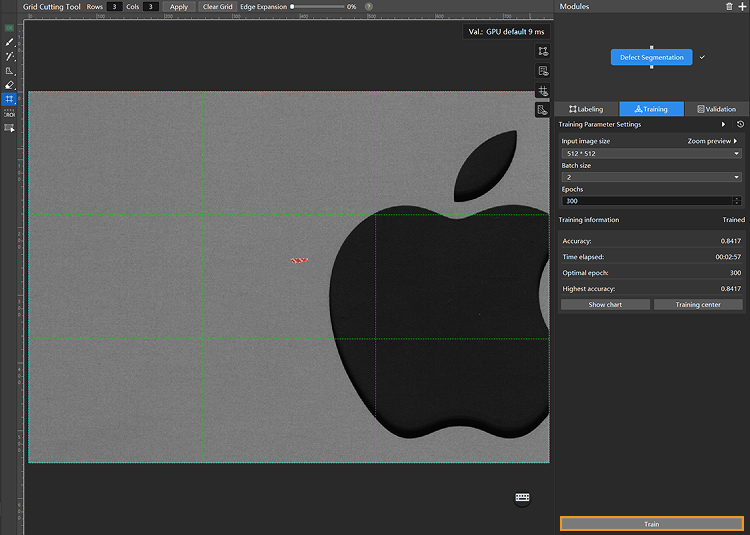
Task: Delete module with trash icon
Action: 729,6
